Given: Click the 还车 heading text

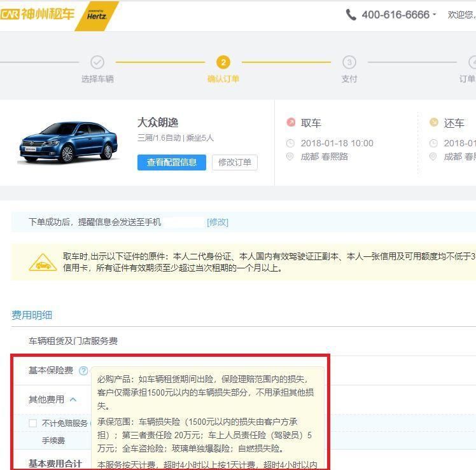Looking at the screenshot, I should pyautogui.click(x=454, y=123).
